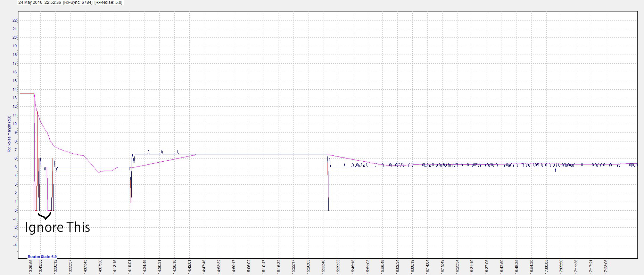The width and height of the screenshot is (644, 275).
Task: Click the x-axis time label 14:24:46
Action: (145, 267)
